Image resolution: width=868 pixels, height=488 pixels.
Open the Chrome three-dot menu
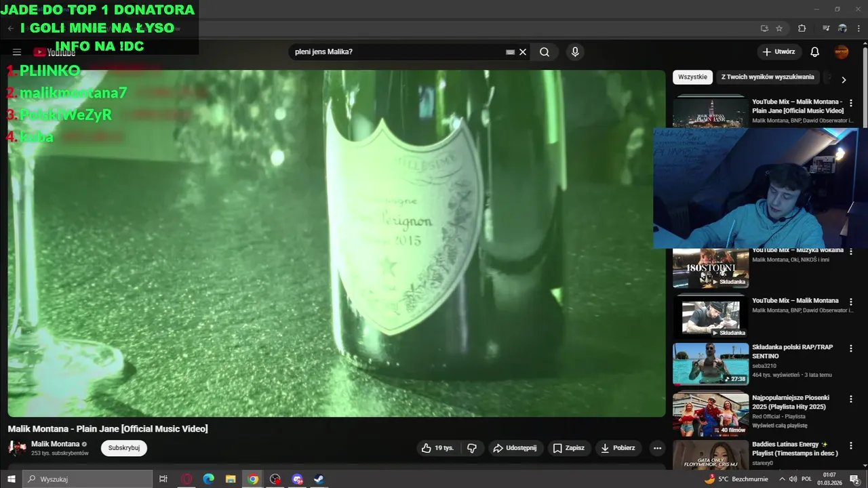click(859, 28)
